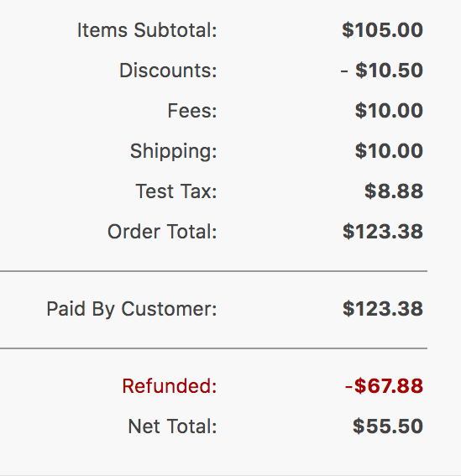The width and height of the screenshot is (461, 476).
Task: Select the $8.88 tax amount
Action: (394, 191)
